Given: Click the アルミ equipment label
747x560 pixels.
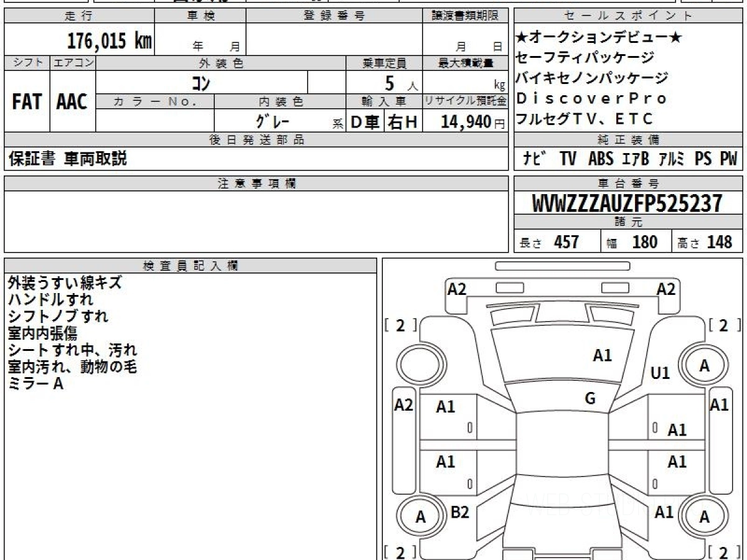Looking at the screenshot, I should point(672,159).
